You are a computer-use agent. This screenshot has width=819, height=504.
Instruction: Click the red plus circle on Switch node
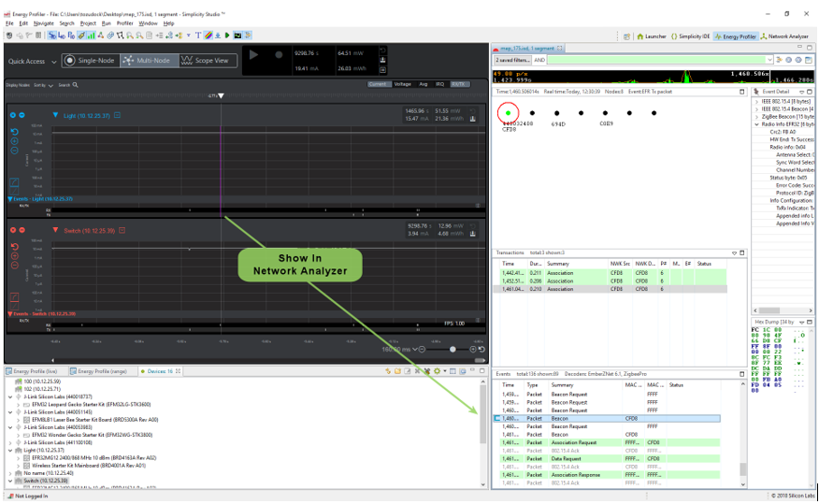tap(13, 230)
